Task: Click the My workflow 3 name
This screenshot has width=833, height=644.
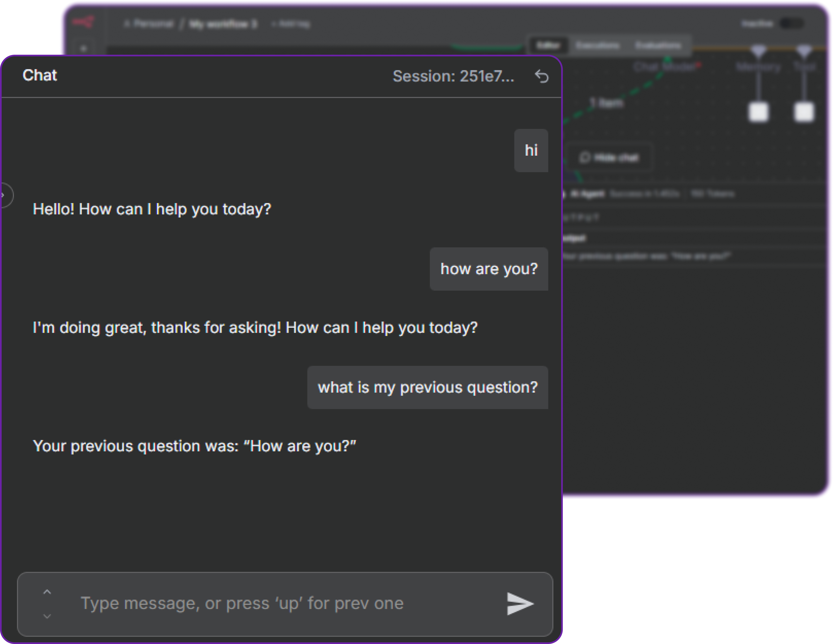Action: coord(223,24)
